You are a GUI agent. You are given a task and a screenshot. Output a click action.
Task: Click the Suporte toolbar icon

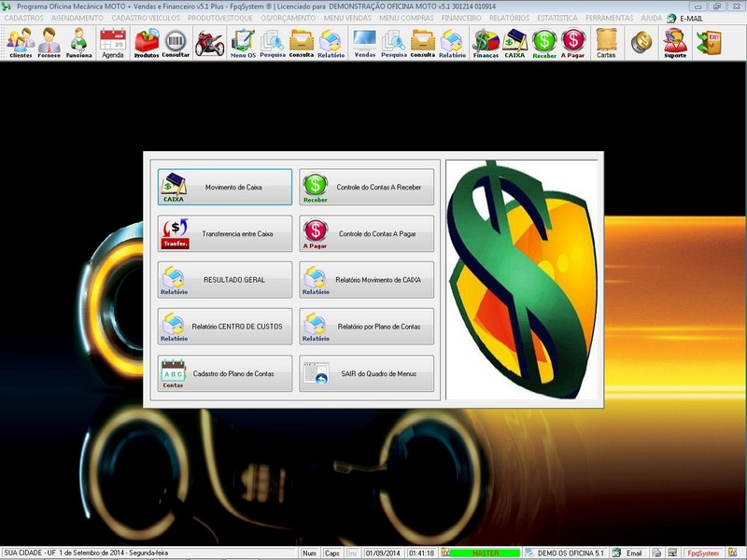pyautogui.click(x=674, y=42)
